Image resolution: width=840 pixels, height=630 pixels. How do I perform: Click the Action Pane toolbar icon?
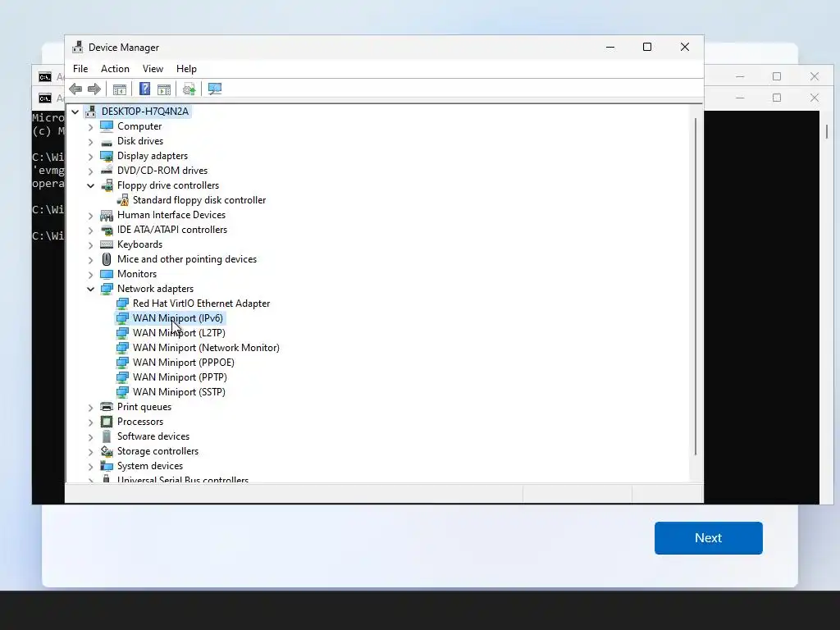coord(164,89)
